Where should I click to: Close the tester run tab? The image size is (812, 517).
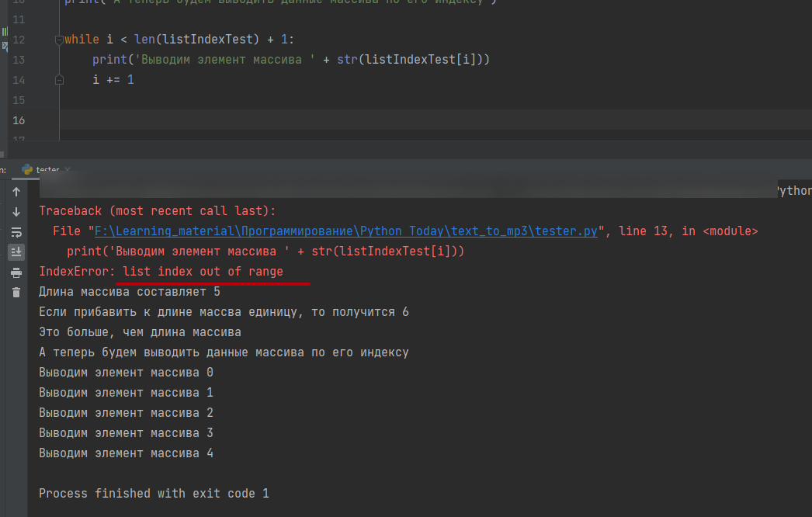pyautogui.click(x=68, y=169)
